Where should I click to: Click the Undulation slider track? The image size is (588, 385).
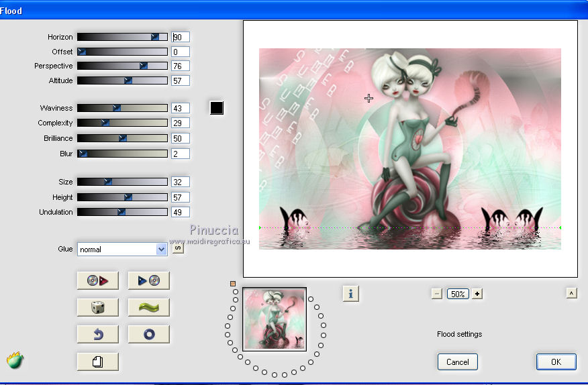tap(122, 212)
